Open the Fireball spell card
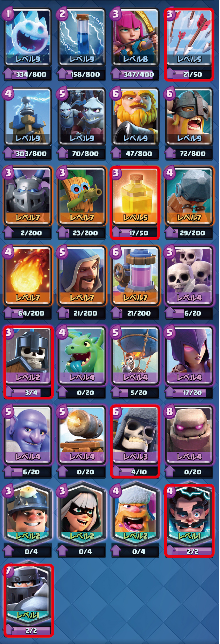Viewport: 220px width, 644px height. click(28, 275)
